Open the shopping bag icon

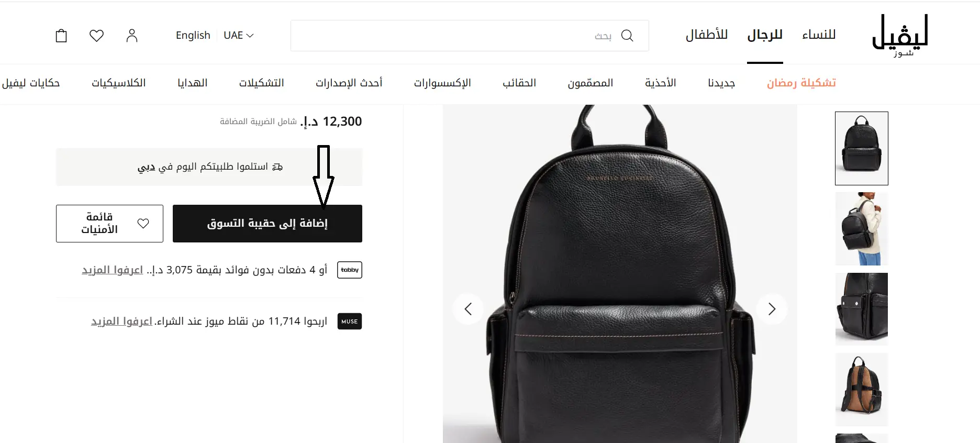pos(61,36)
